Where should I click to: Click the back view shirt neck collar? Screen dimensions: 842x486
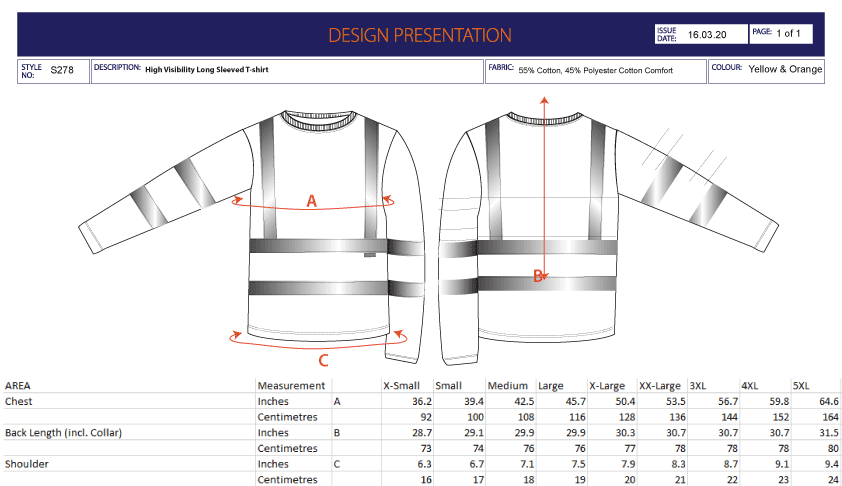pyautogui.click(x=544, y=119)
